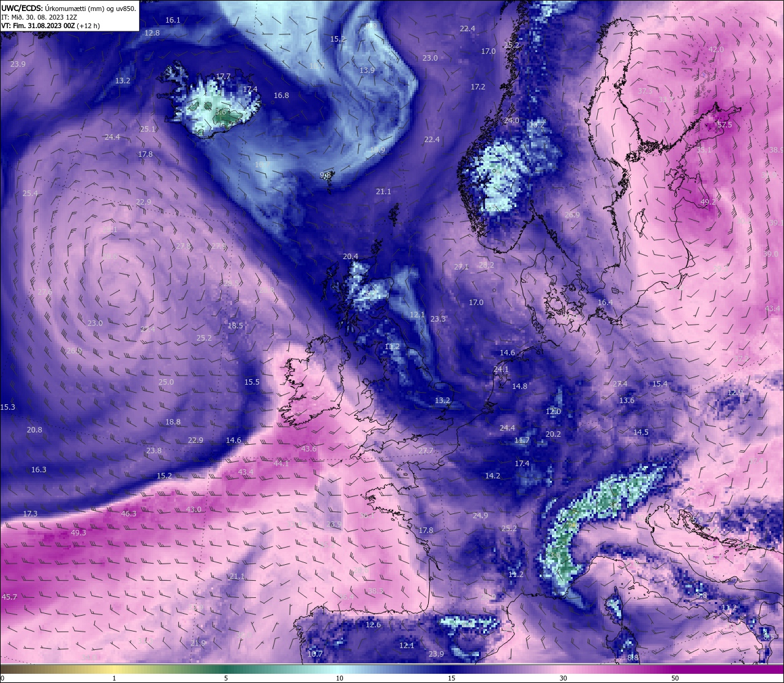Click the 17.7 value over northern Iceland

224,77
